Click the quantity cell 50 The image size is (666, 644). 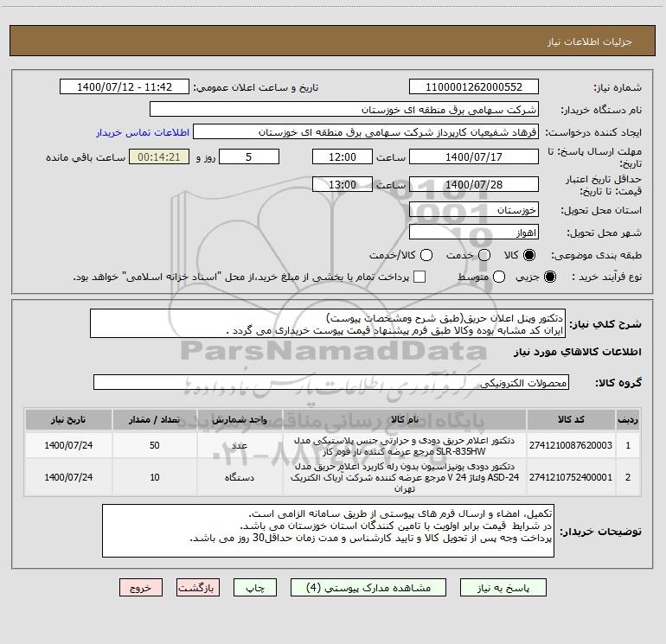154,445
